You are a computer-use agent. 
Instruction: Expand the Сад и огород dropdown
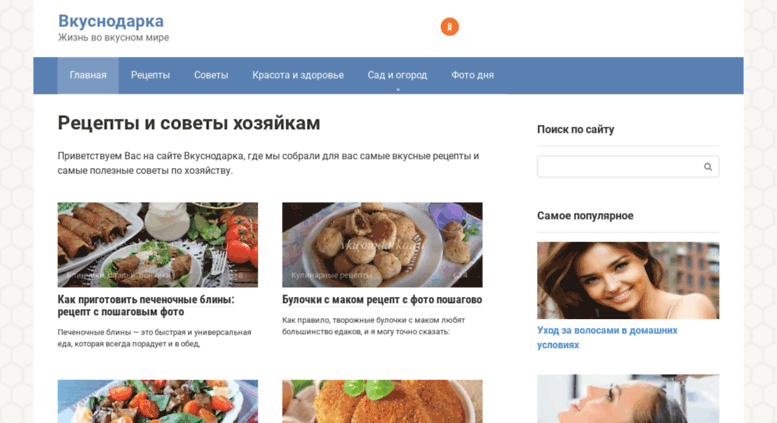click(397, 75)
